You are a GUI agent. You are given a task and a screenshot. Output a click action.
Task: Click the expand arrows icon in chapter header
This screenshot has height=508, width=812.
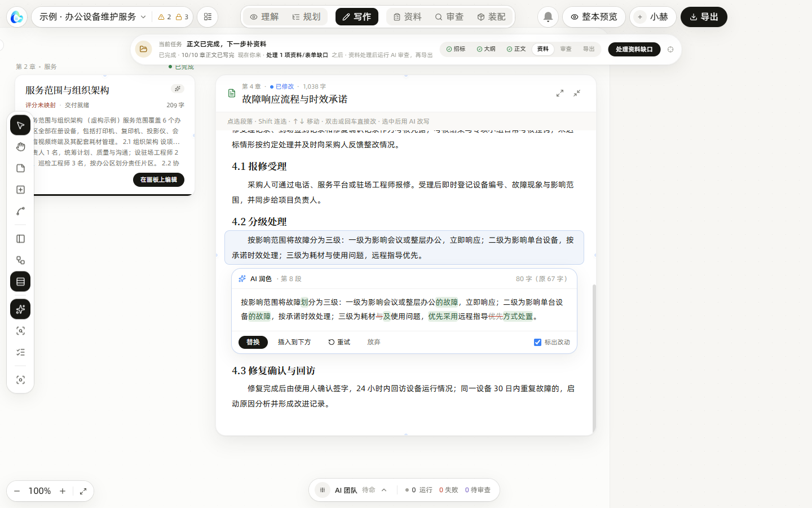click(560, 93)
